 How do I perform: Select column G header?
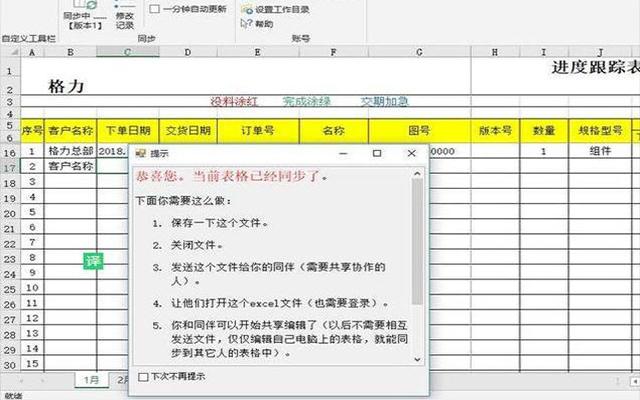tap(419, 52)
